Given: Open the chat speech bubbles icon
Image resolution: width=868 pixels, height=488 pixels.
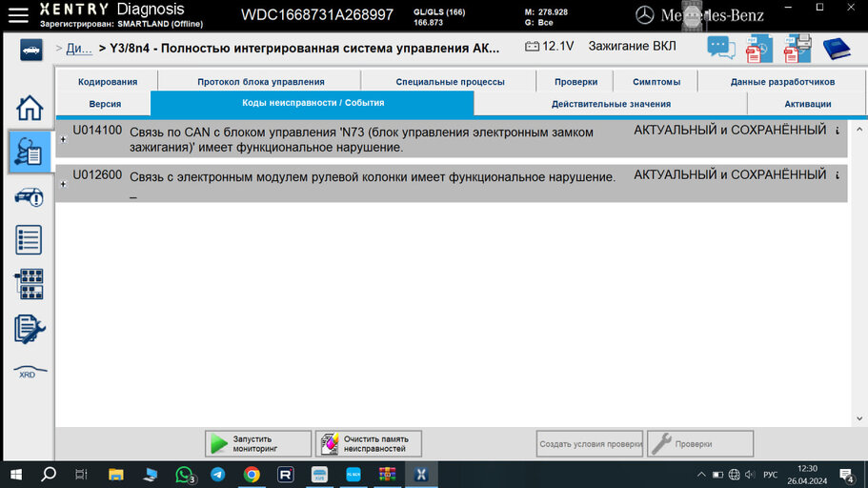Looking at the screenshot, I should point(720,49).
